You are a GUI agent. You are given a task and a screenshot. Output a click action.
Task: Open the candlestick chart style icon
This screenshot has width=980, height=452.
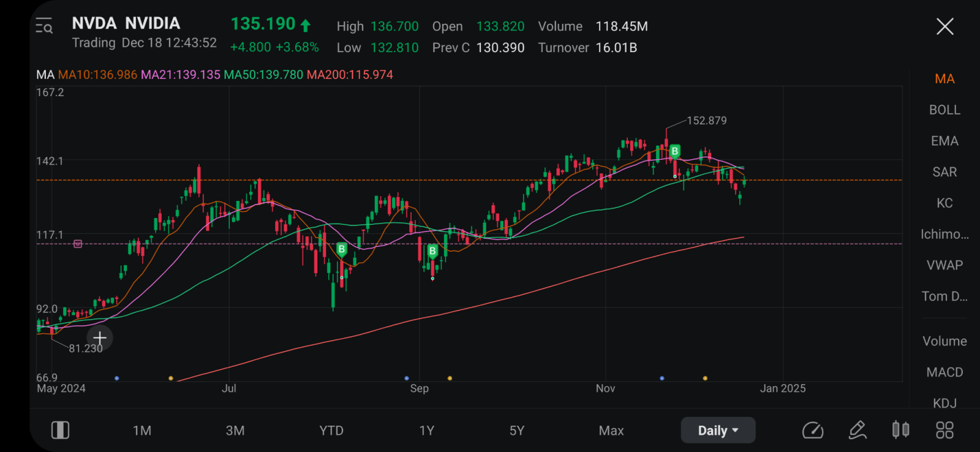900,429
